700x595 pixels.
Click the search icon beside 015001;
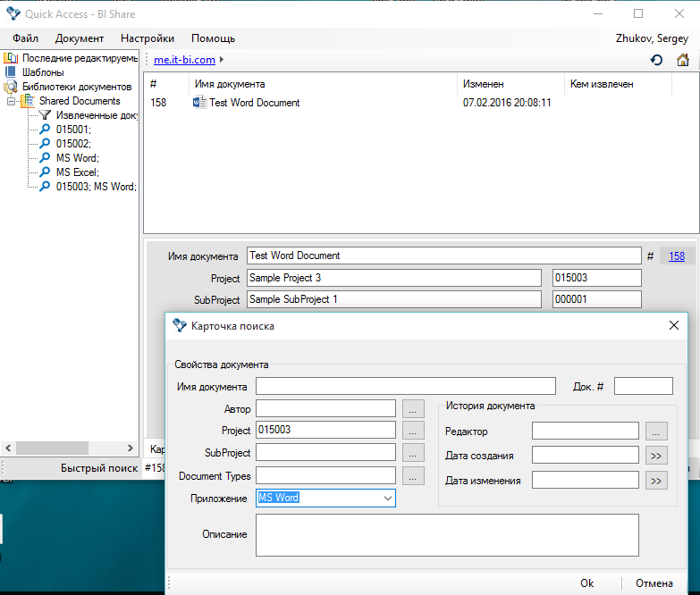click(45, 130)
